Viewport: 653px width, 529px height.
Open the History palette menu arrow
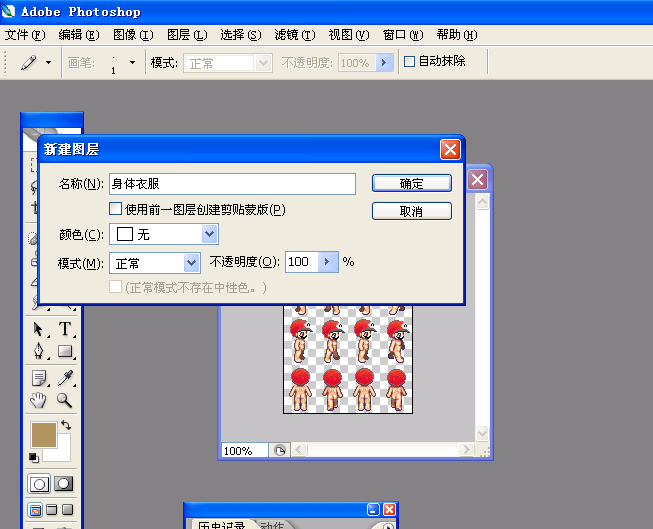(x=388, y=526)
